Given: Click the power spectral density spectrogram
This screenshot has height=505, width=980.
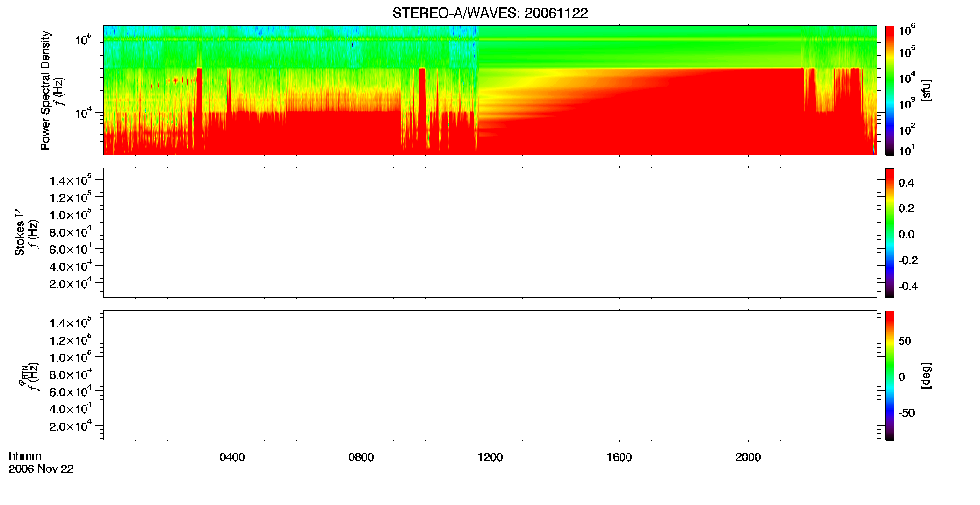Looking at the screenshot, I should (490, 90).
